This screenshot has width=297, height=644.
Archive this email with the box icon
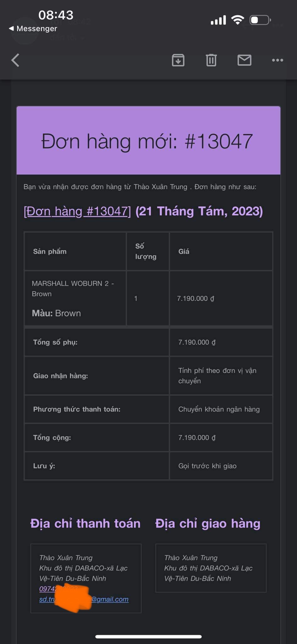178,60
